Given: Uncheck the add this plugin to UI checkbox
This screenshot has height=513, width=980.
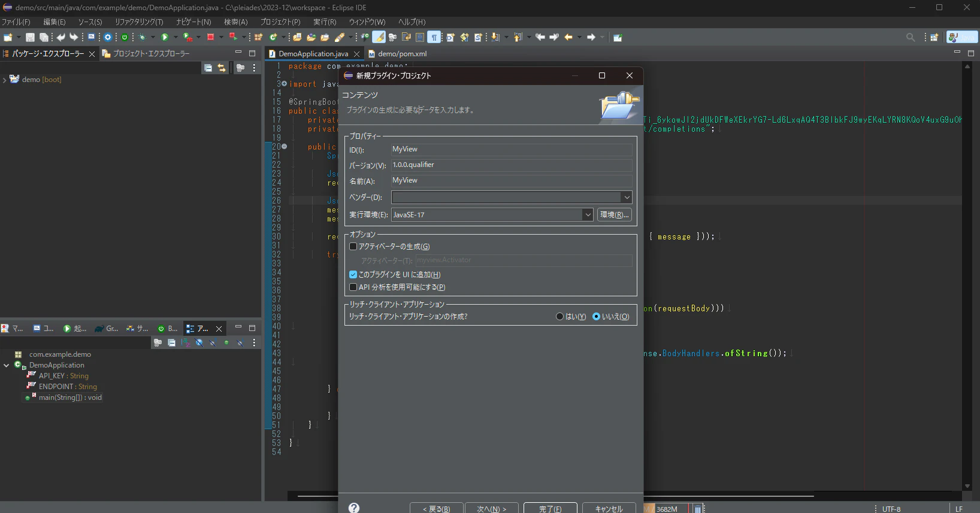Looking at the screenshot, I should pyautogui.click(x=353, y=275).
